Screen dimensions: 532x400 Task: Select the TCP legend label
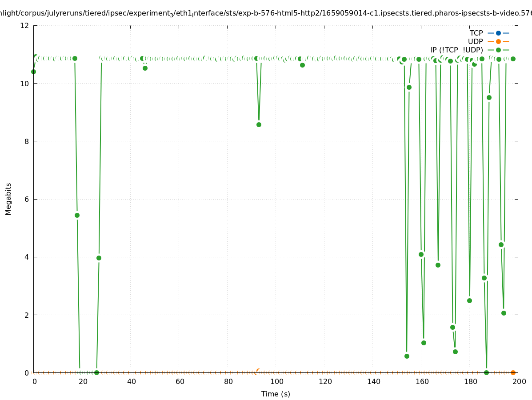click(x=476, y=33)
